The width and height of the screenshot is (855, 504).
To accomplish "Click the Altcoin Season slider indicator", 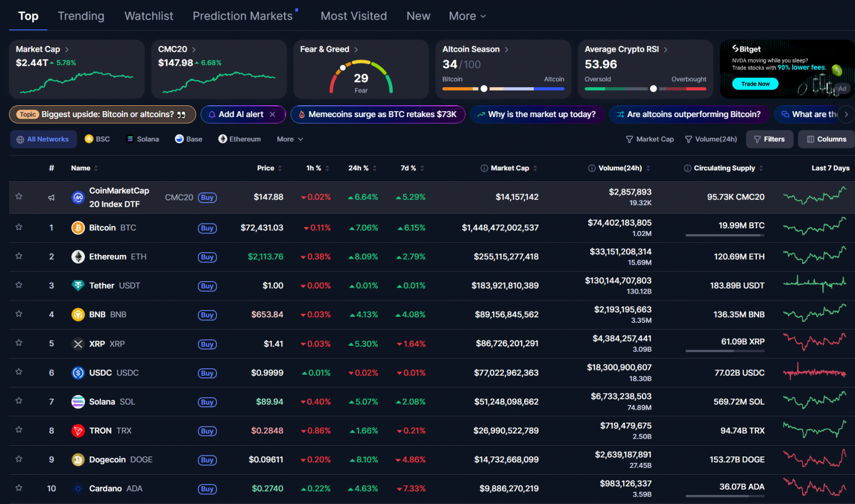I will [x=484, y=89].
